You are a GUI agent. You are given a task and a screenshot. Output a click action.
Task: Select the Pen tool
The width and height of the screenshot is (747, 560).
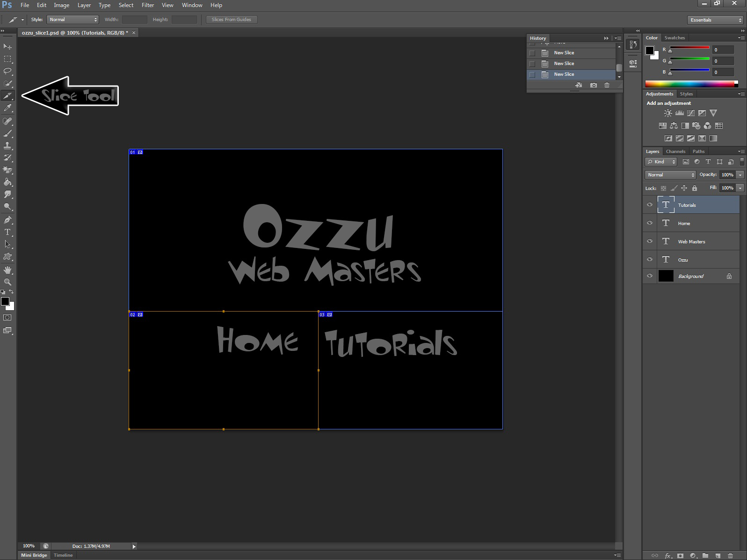coord(7,220)
